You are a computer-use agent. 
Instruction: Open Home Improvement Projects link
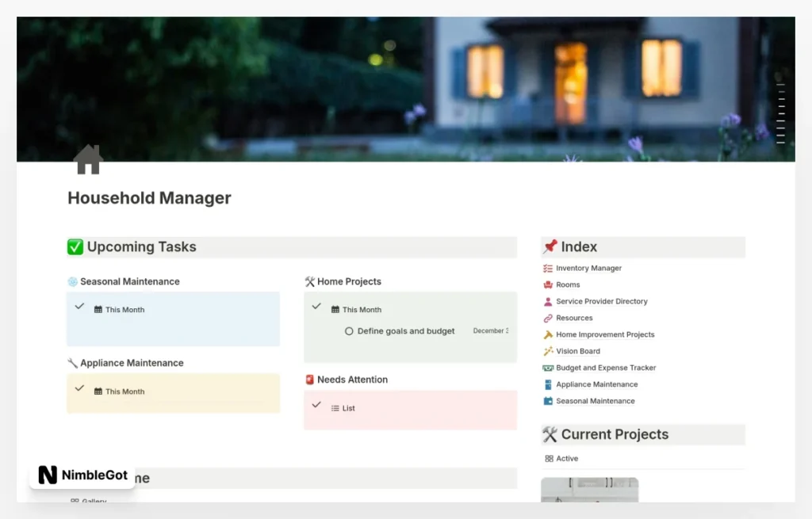pos(605,334)
